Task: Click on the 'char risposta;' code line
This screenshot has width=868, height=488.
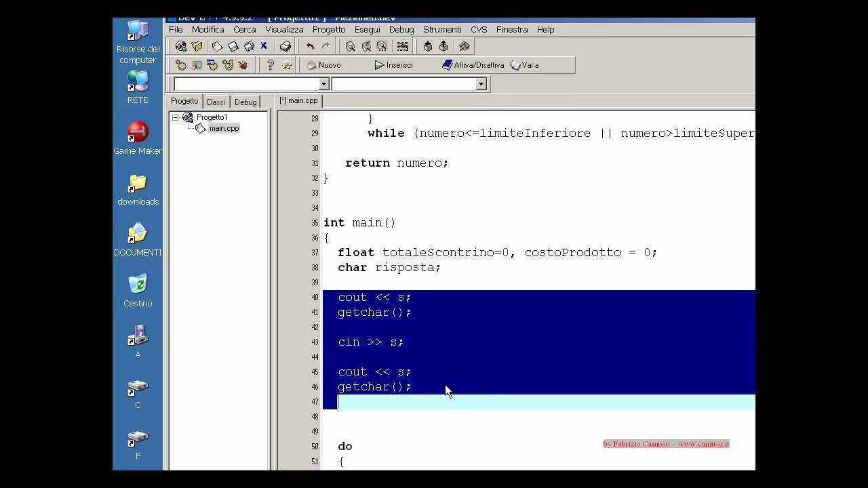Action: 389,268
